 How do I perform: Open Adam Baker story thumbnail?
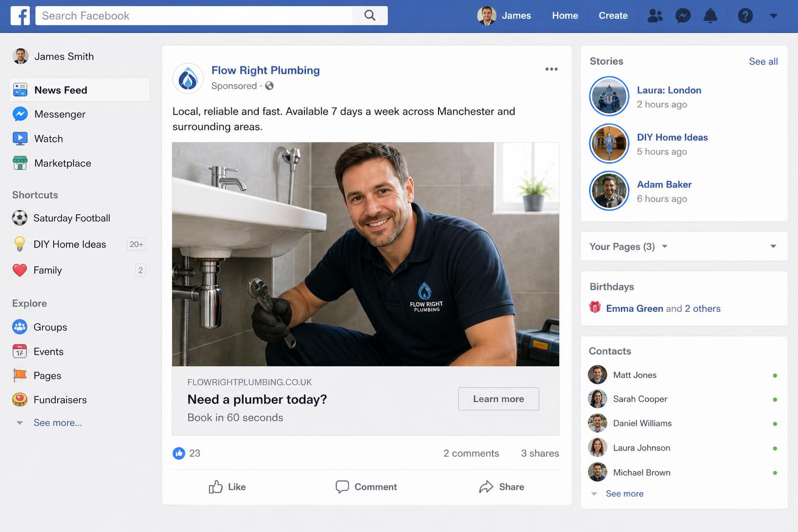coord(609,191)
